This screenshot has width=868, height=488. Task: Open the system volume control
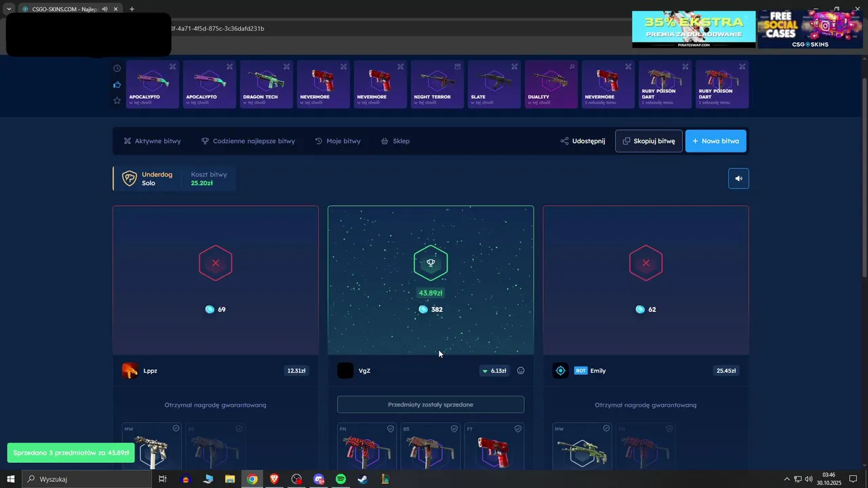808,479
